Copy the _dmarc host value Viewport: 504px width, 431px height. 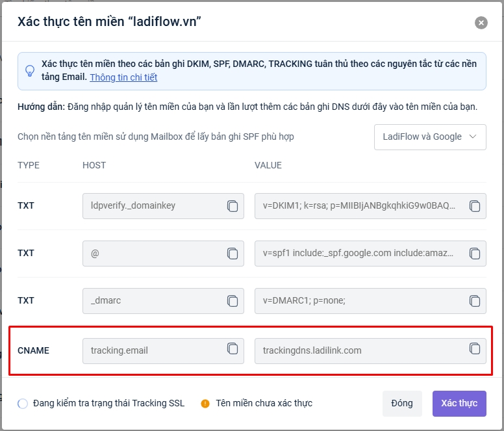[x=233, y=301]
